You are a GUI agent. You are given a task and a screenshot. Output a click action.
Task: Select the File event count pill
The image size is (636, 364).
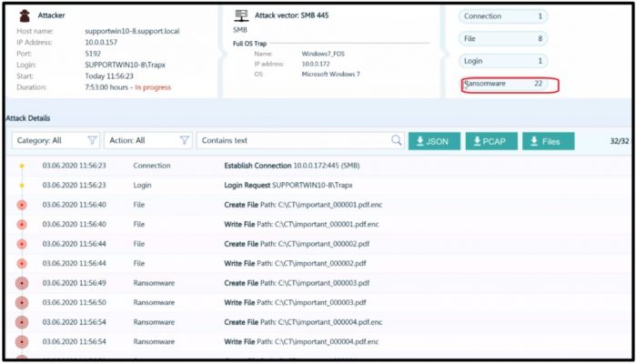pyautogui.click(x=503, y=39)
